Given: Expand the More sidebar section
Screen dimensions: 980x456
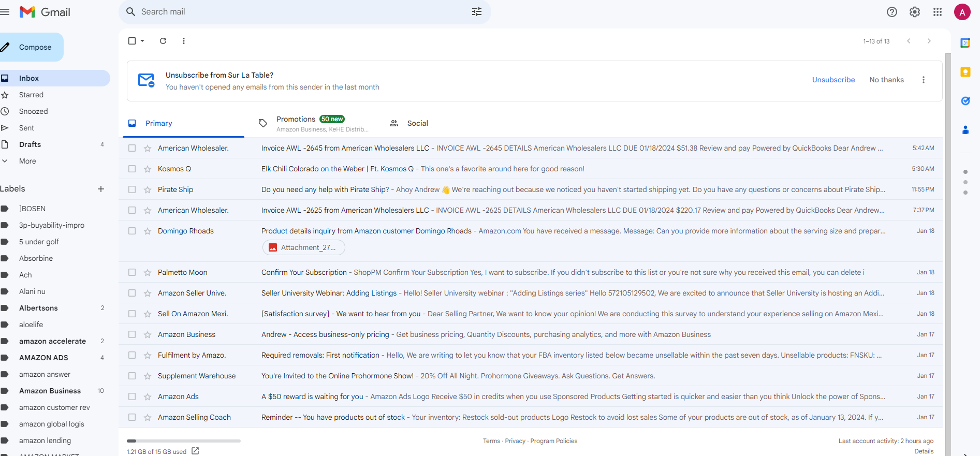Looking at the screenshot, I should (x=27, y=161).
